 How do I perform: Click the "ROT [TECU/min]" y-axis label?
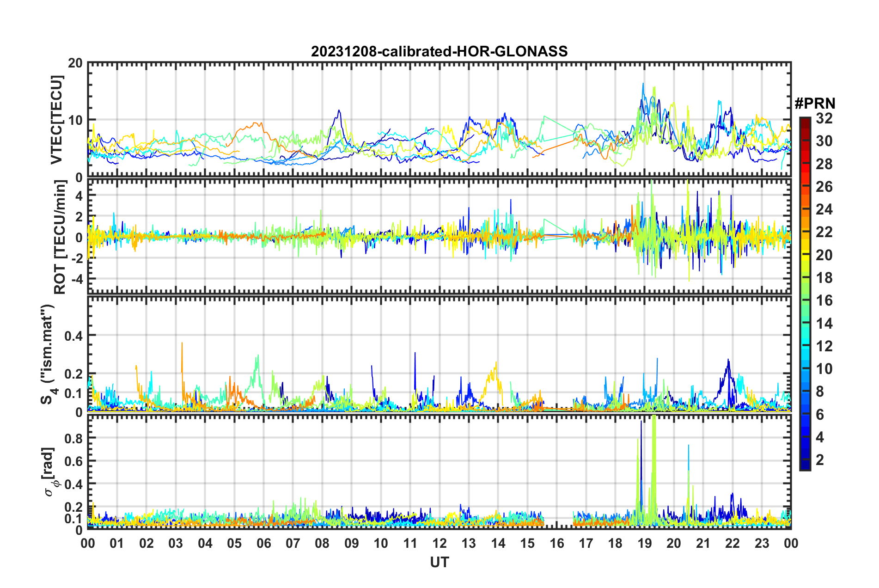[60, 237]
